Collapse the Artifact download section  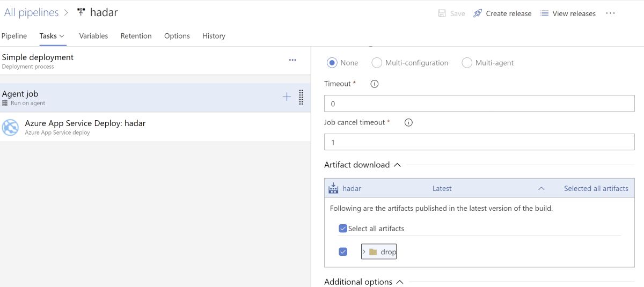coord(397,165)
